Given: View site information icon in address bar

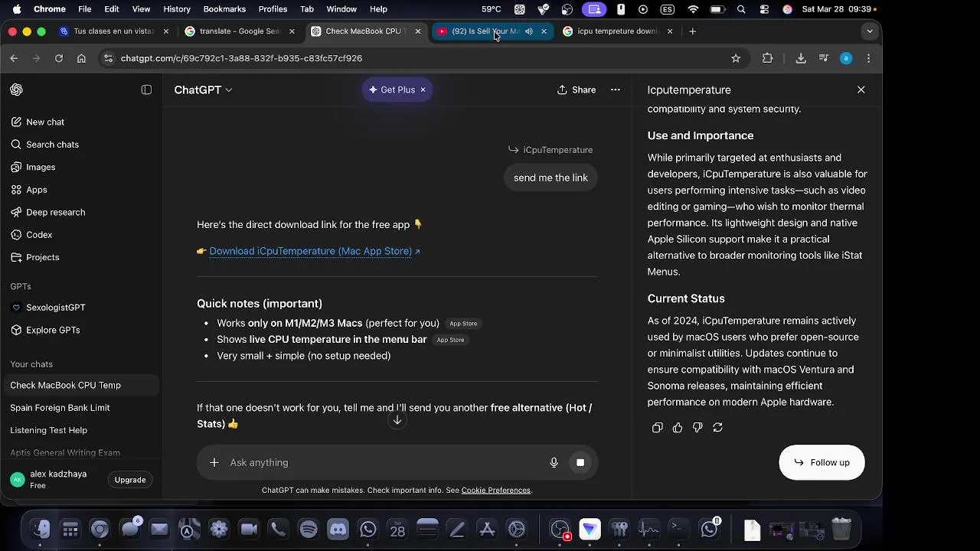Looking at the screenshot, I should (108, 58).
